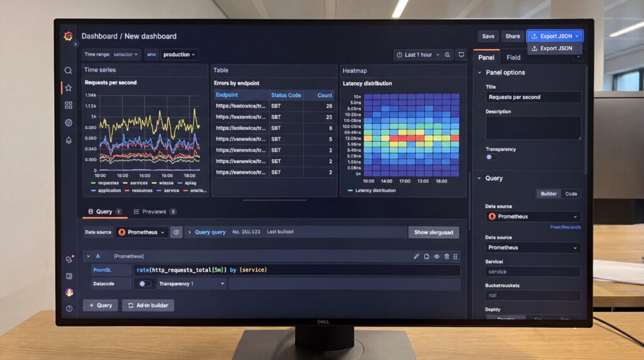This screenshot has height=360, width=644.
Task: Open the Prometheus data source dropdown in the query editor
Action: coord(142,232)
